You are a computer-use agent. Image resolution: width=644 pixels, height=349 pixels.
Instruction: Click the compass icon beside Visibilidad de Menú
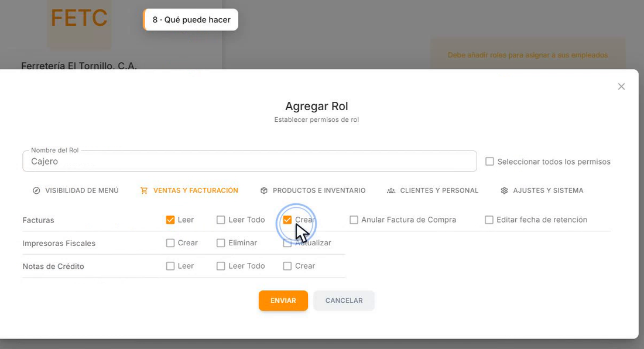[x=36, y=190]
